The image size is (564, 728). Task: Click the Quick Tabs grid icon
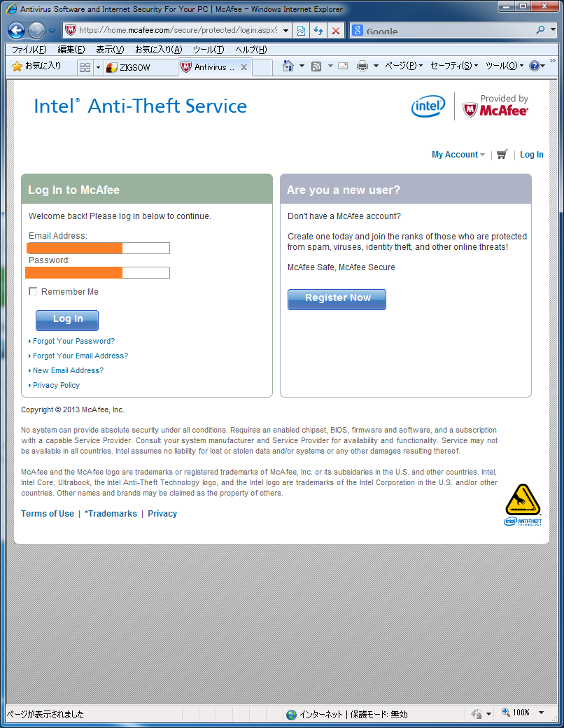85,67
